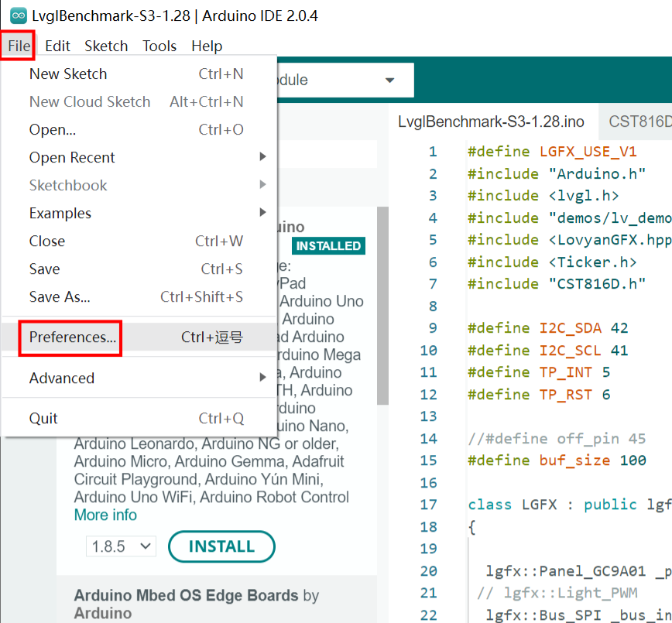Click the '#include <lvgl.h>' code line
Viewport: 672px width, 623px height.
[x=543, y=196]
